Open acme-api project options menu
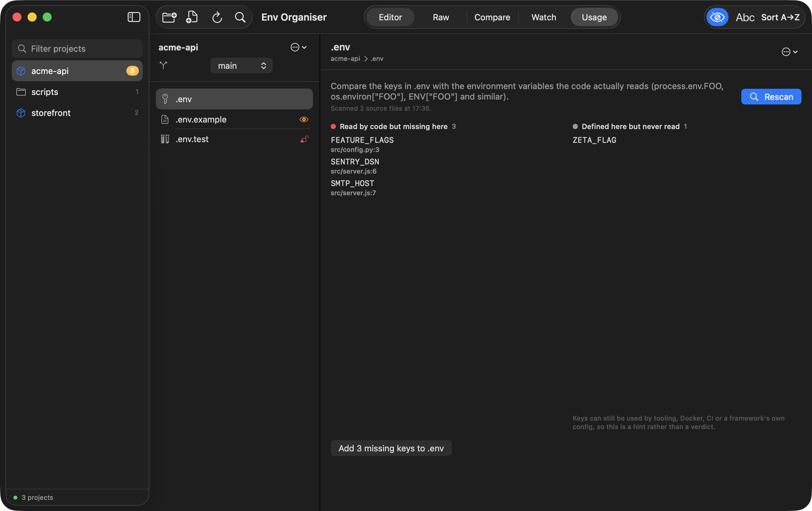812x511 pixels. [x=298, y=47]
